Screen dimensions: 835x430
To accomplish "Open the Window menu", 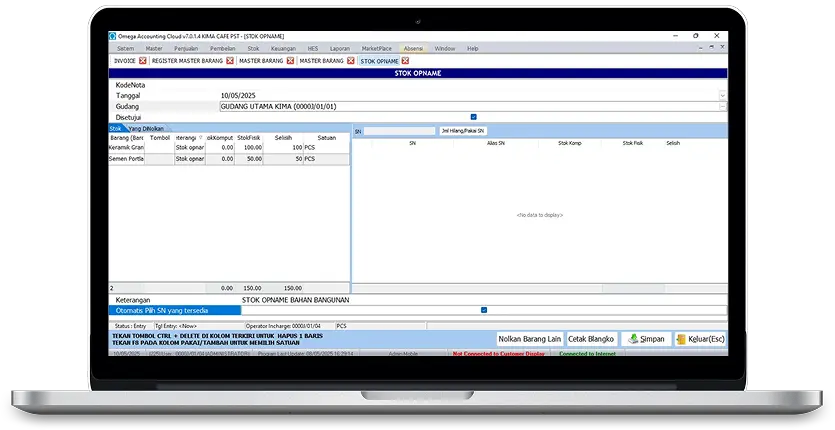I will point(445,48).
